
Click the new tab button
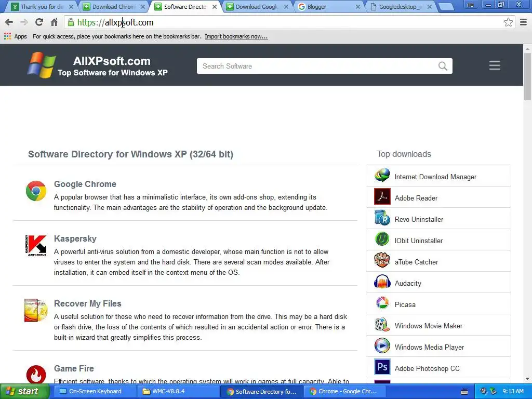coord(446,7)
